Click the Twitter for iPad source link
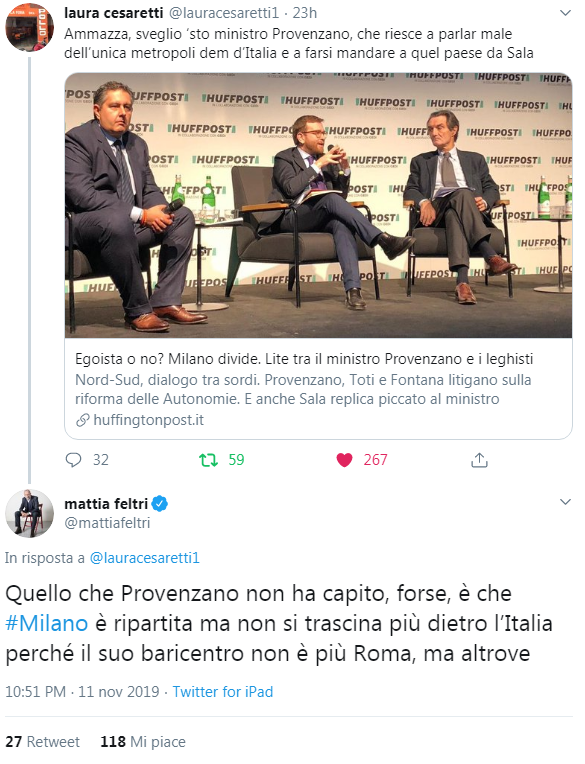 point(223,691)
